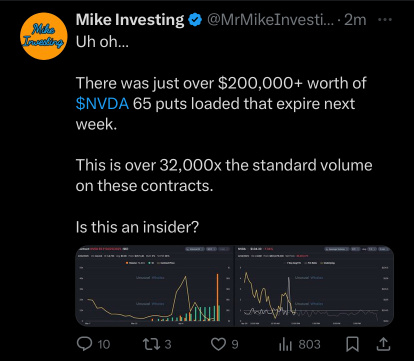
Task: Click the repost arrows icon
Action: [x=152, y=344]
